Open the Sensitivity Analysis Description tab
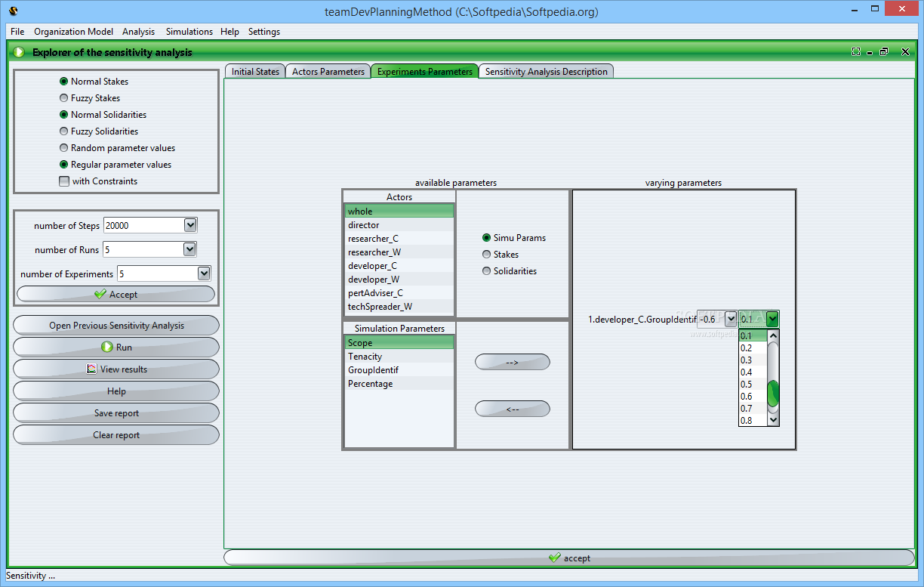924x587 pixels. (547, 72)
